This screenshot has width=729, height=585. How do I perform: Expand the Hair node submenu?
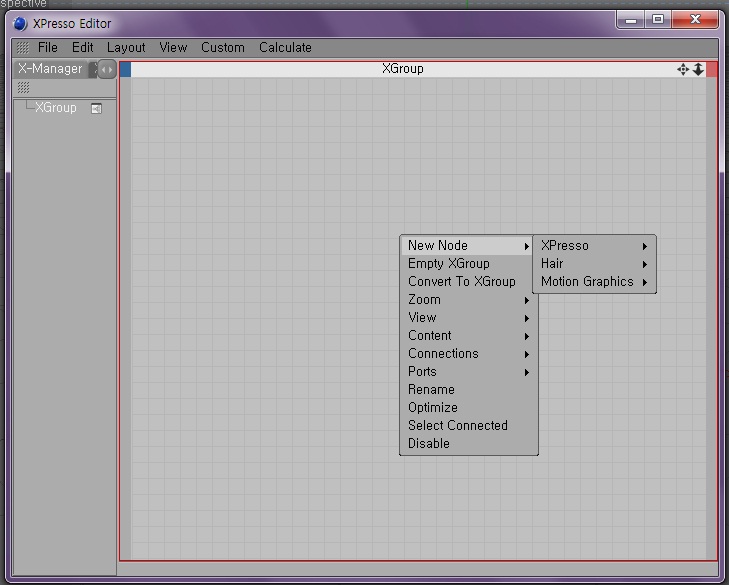[x=594, y=264]
